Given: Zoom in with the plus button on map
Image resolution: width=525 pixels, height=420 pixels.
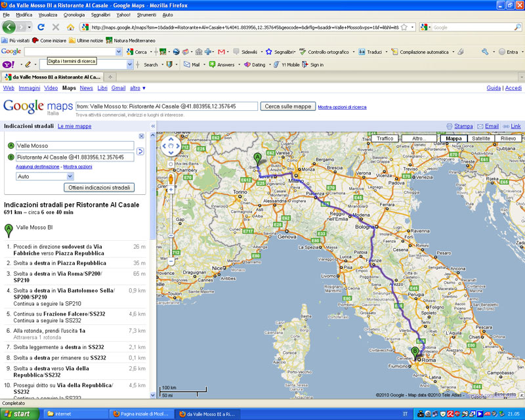Looking at the screenshot, I should pos(171,190).
